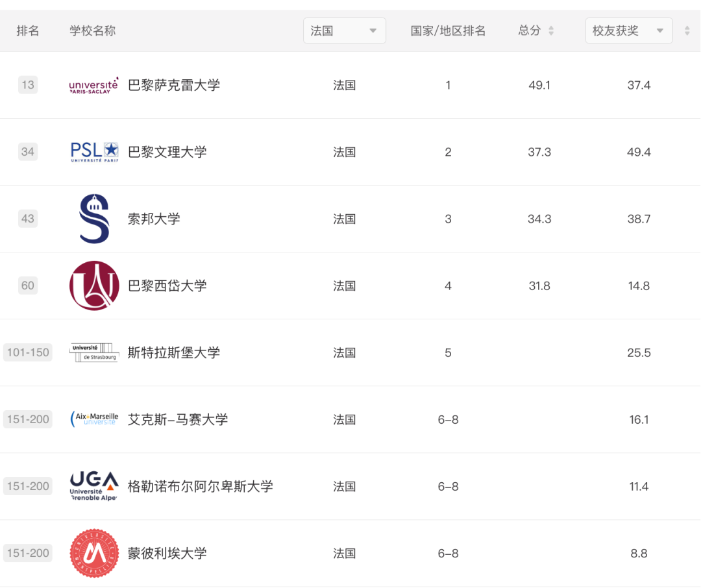Click the UGA Grenoble Alpes logo
The width and height of the screenshot is (701, 588).
(94, 486)
